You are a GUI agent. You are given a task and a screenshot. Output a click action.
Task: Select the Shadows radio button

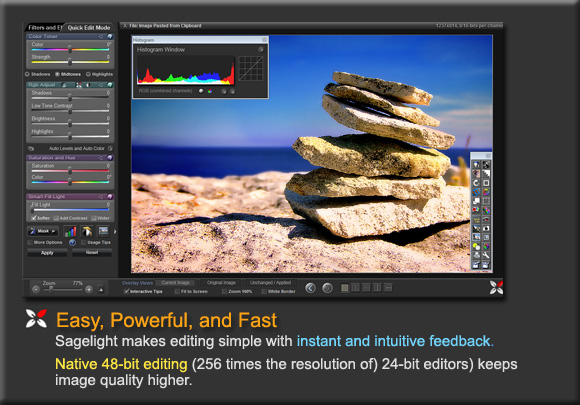click(x=27, y=74)
